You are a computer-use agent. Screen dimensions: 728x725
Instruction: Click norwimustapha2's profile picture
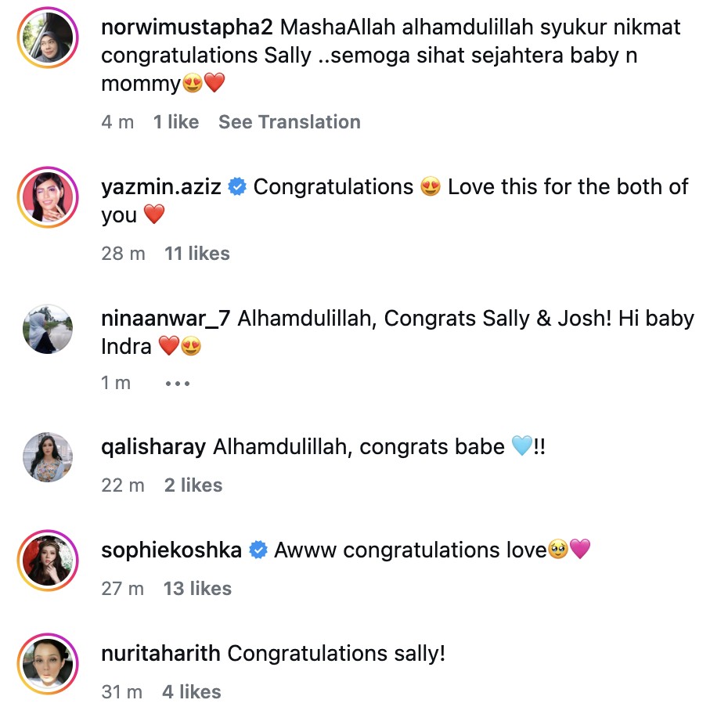tap(47, 41)
